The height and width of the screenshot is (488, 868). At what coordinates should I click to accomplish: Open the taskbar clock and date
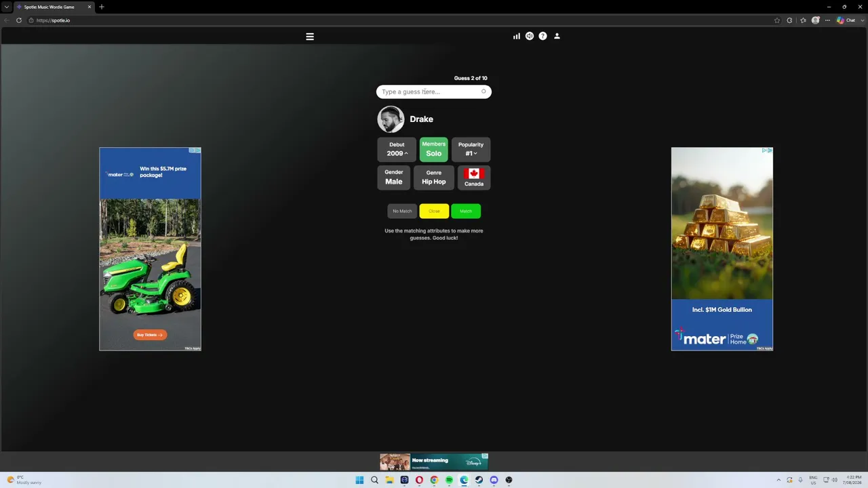coord(852,480)
